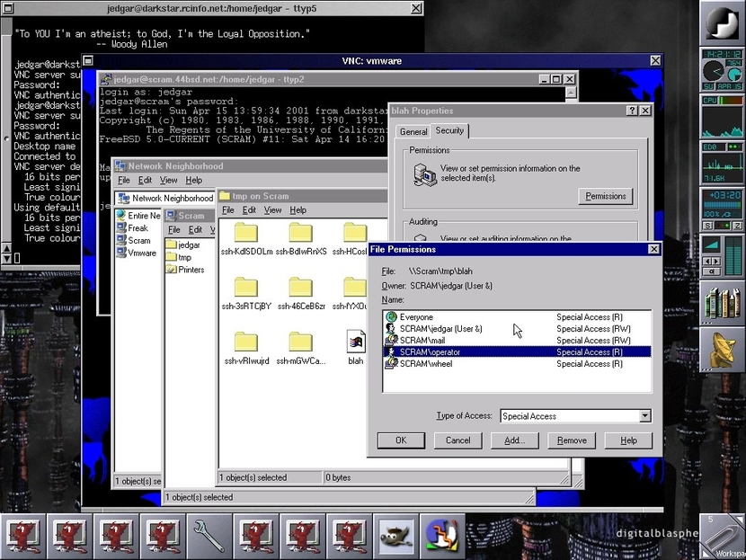The height and width of the screenshot is (560, 746).
Task: Click scroll-up arrow in scram terminal window
Action: 571,93
